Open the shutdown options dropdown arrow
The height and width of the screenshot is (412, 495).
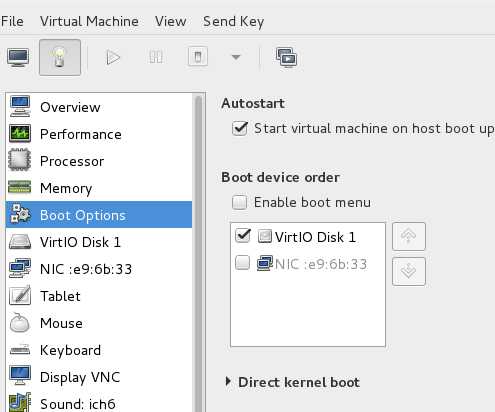236,57
